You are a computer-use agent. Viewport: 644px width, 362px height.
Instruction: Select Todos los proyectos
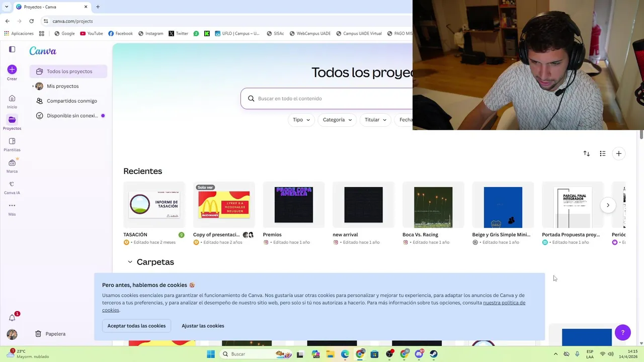tap(68, 71)
